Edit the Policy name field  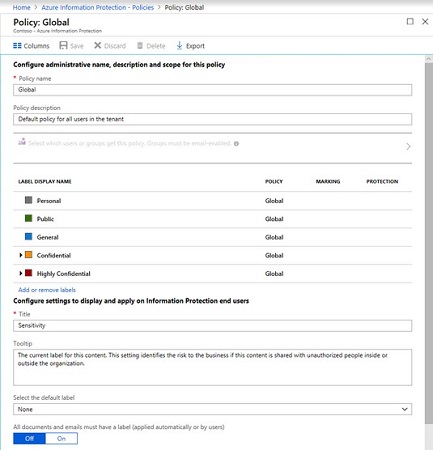pos(212,90)
